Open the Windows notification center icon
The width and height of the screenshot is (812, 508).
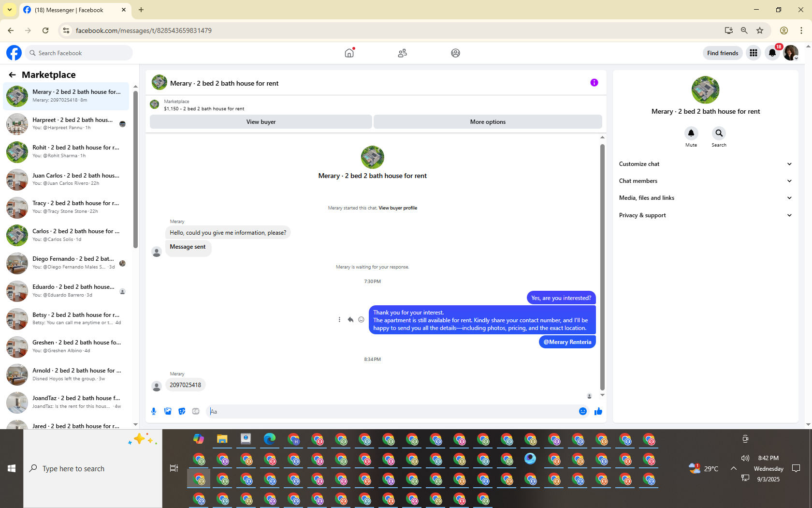[796, 468]
